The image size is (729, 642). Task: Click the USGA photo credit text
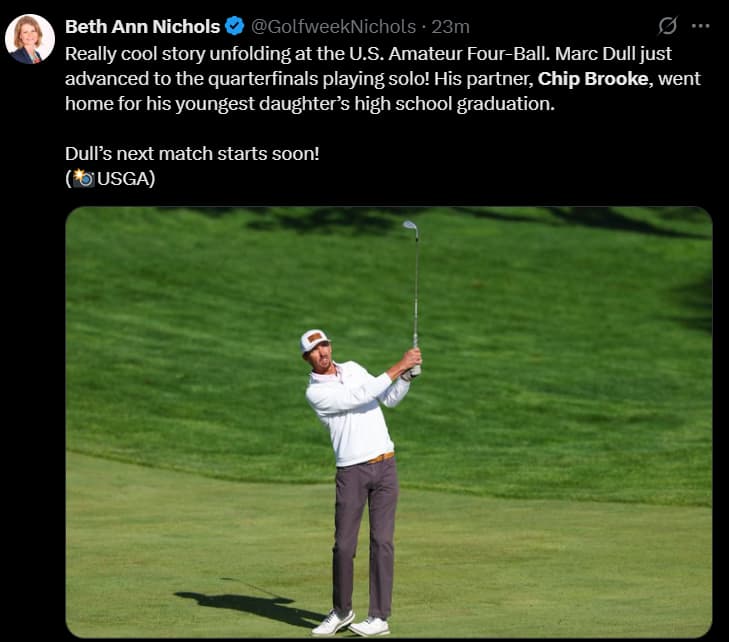tap(125, 180)
